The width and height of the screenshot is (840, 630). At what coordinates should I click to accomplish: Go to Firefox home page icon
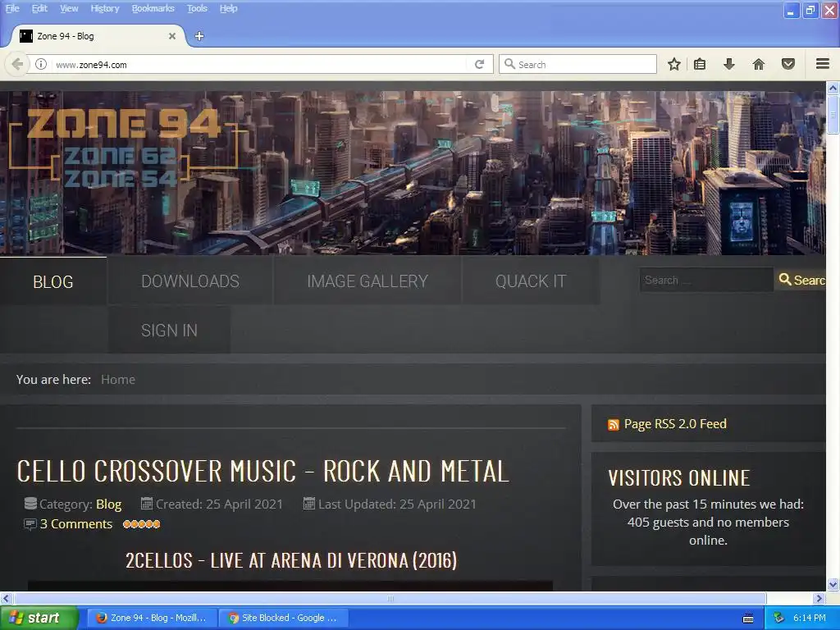tap(759, 64)
